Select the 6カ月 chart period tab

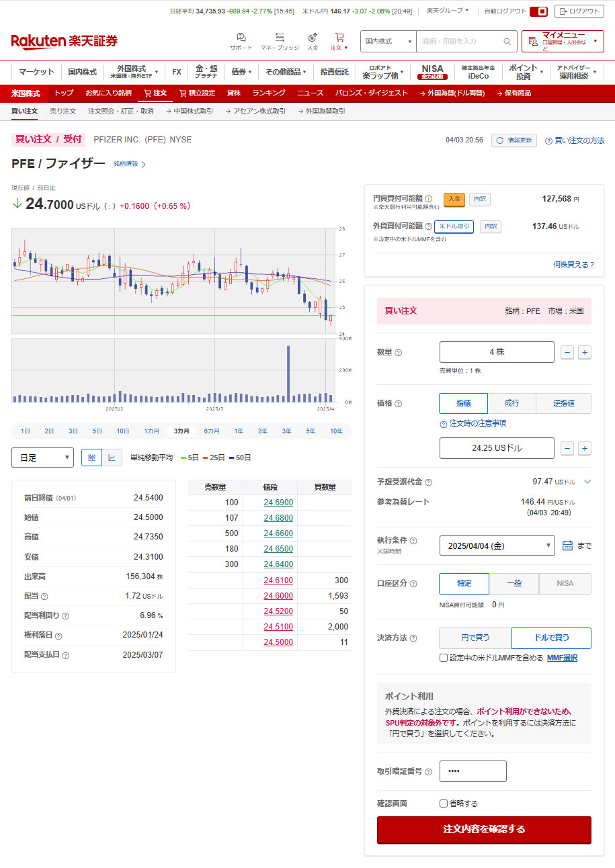[x=212, y=431]
